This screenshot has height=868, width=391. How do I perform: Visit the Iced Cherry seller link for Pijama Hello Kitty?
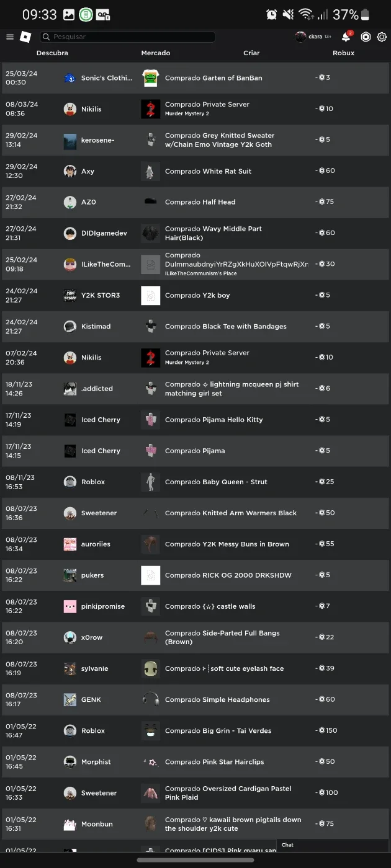(101, 420)
